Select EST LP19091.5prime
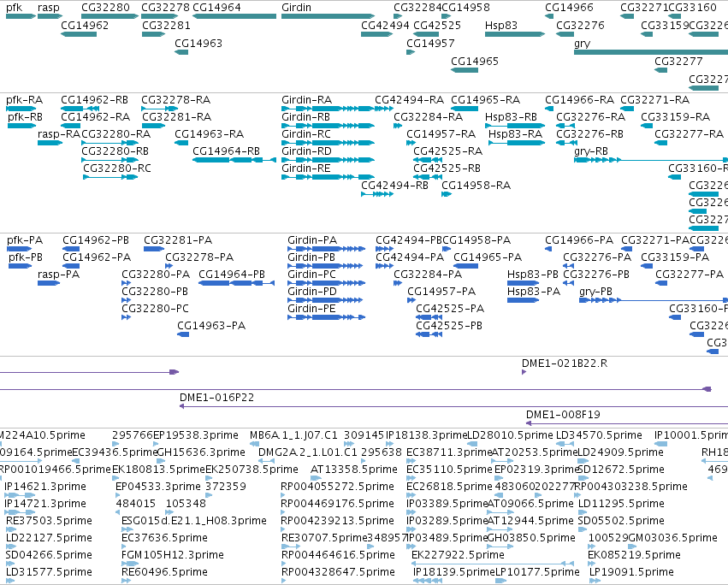This screenshot has height=585, width=728. 631,572
